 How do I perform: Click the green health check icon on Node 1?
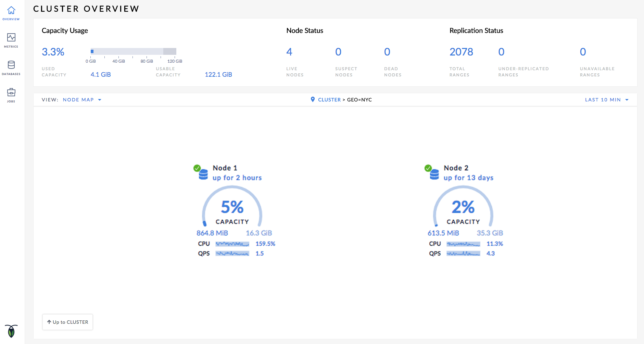coord(198,168)
